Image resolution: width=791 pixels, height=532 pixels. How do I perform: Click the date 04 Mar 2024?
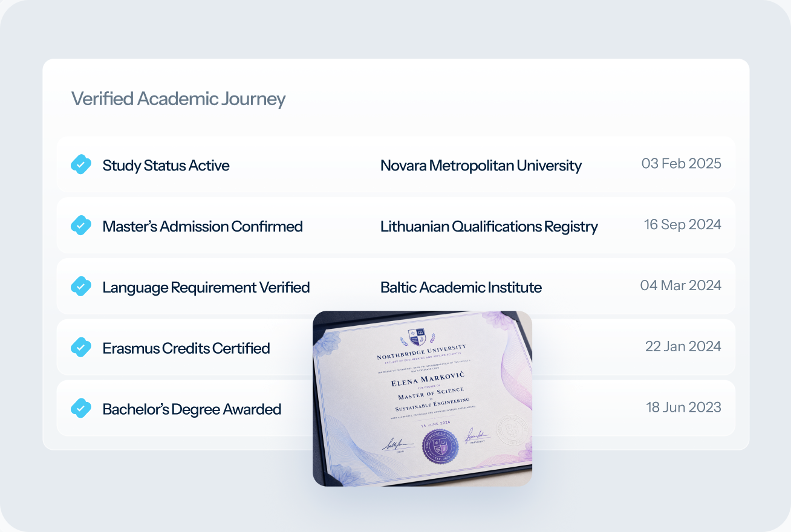coord(681,285)
